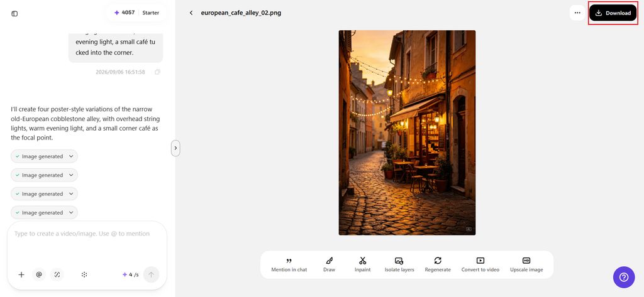The image size is (644, 297).
Task: Expand the third Image generated item
Action: click(45, 193)
